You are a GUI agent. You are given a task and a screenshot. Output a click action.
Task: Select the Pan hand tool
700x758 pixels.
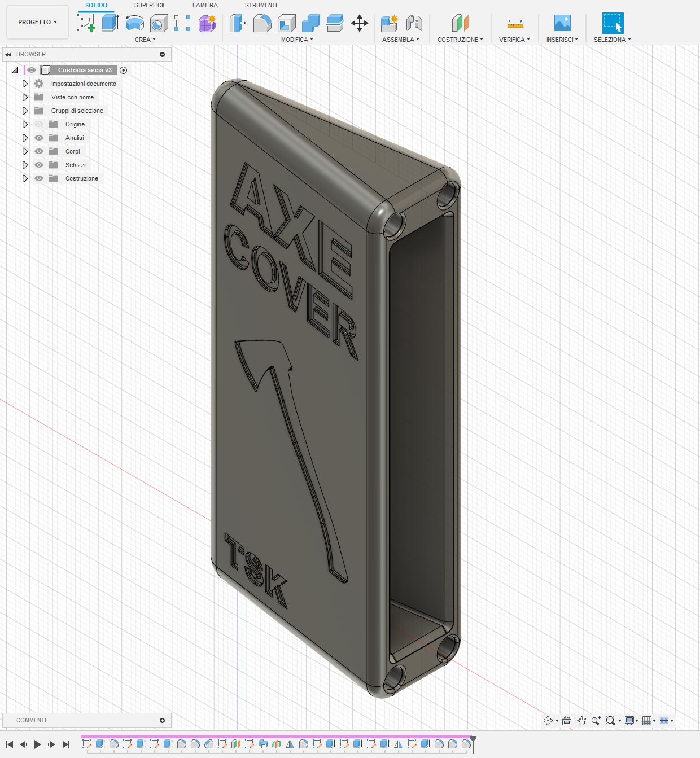(581, 721)
